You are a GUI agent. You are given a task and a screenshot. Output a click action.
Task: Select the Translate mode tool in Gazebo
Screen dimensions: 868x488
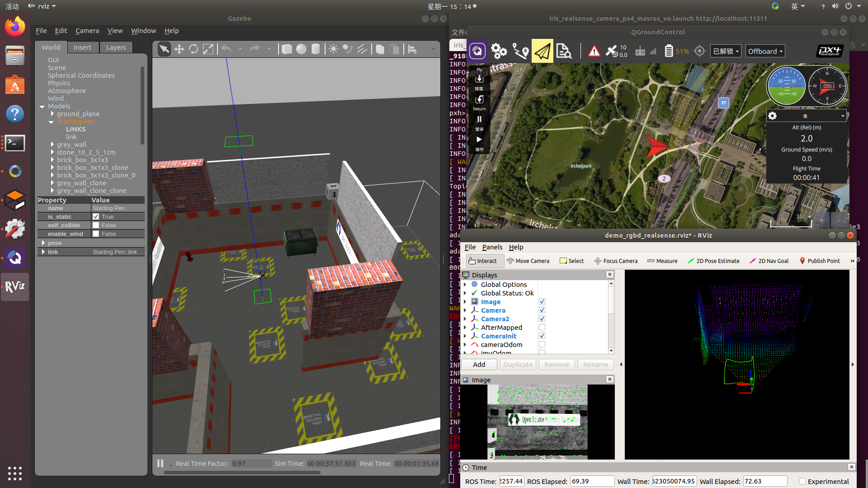pyautogui.click(x=179, y=49)
